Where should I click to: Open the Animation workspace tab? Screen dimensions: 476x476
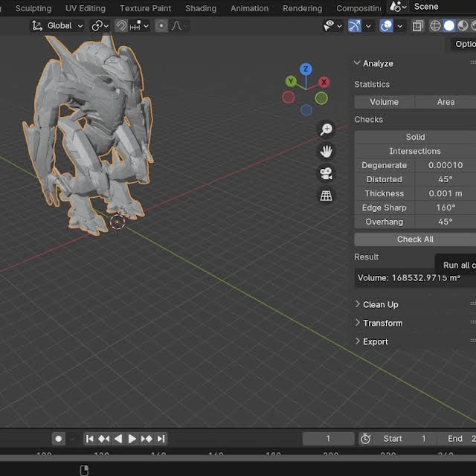click(x=250, y=8)
